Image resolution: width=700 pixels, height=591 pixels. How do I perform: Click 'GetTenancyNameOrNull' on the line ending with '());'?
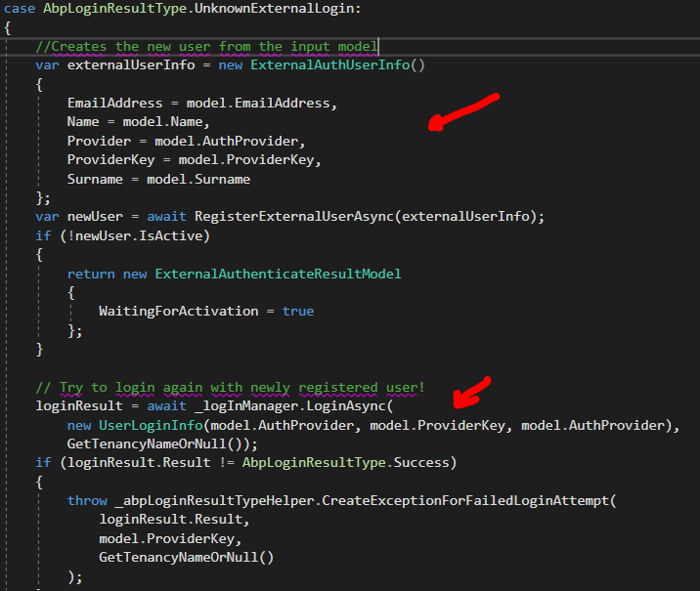coord(147,443)
